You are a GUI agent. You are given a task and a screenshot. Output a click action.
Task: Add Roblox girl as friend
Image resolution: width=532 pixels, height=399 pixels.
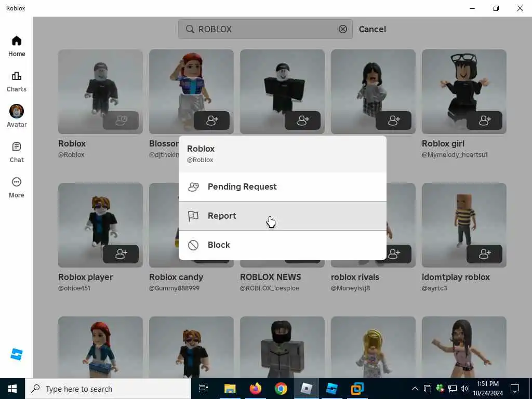pyautogui.click(x=485, y=120)
